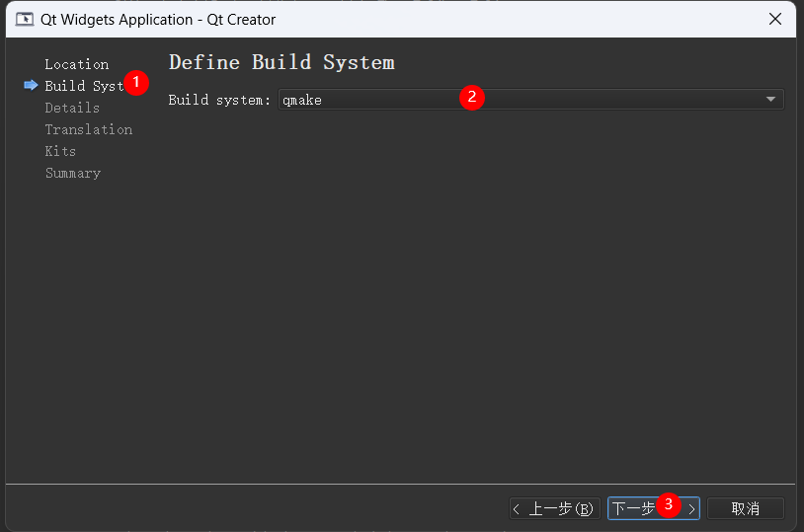
Task: Cancel the wizard with 取消 button
Action: tap(745, 509)
